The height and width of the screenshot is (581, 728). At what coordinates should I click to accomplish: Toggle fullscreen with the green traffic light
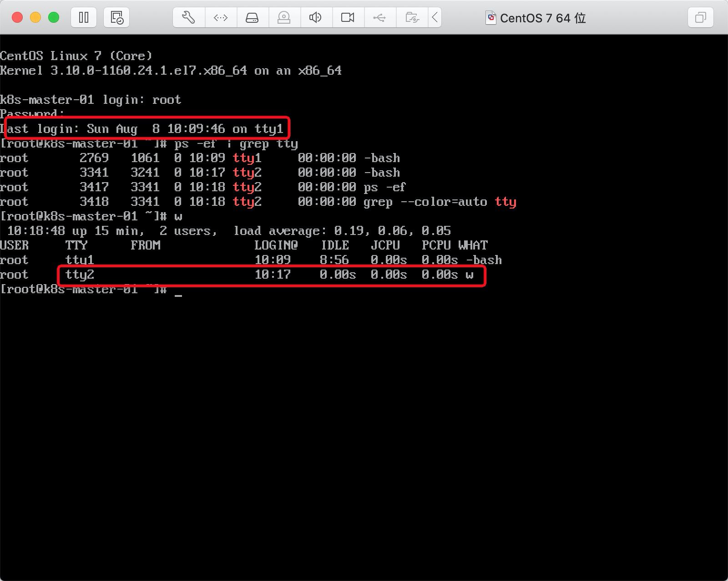(53, 17)
